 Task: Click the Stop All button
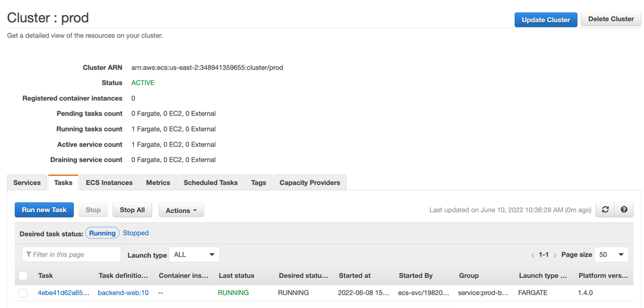tap(132, 210)
